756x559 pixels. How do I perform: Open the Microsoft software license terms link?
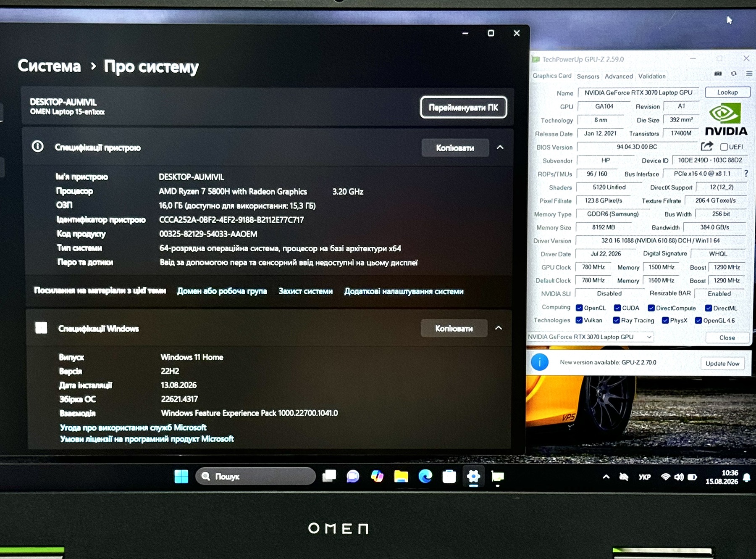point(147,439)
